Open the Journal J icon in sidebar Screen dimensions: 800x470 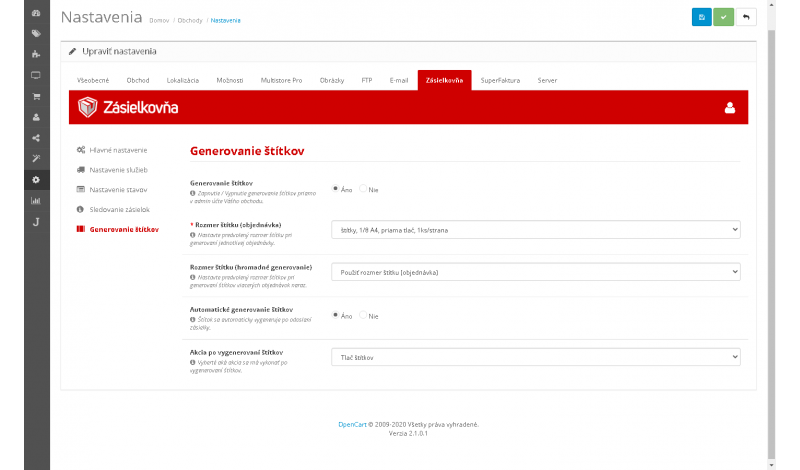tap(36, 222)
